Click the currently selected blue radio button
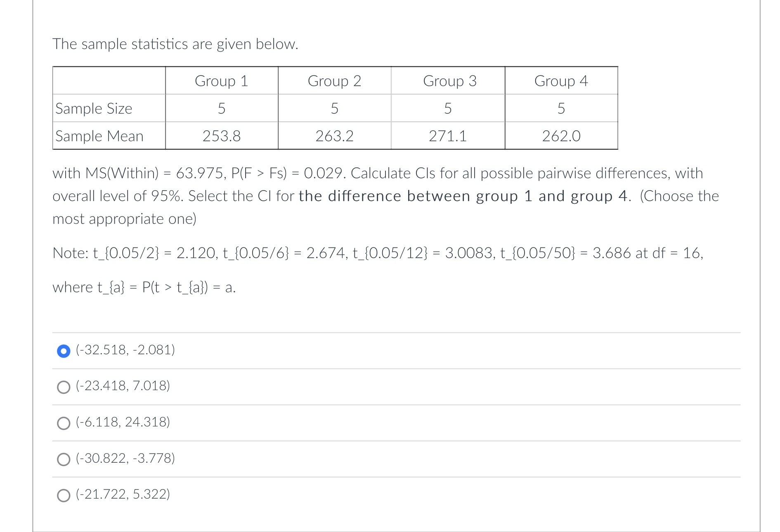The image size is (780, 532). [64, 351]
